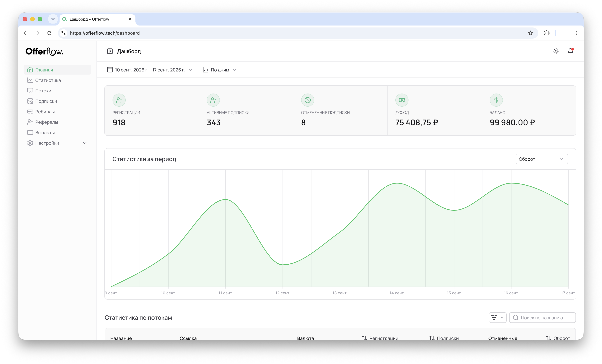Click the 12 сент. chart axis label

pyautogui.click(x=282, y=293)
